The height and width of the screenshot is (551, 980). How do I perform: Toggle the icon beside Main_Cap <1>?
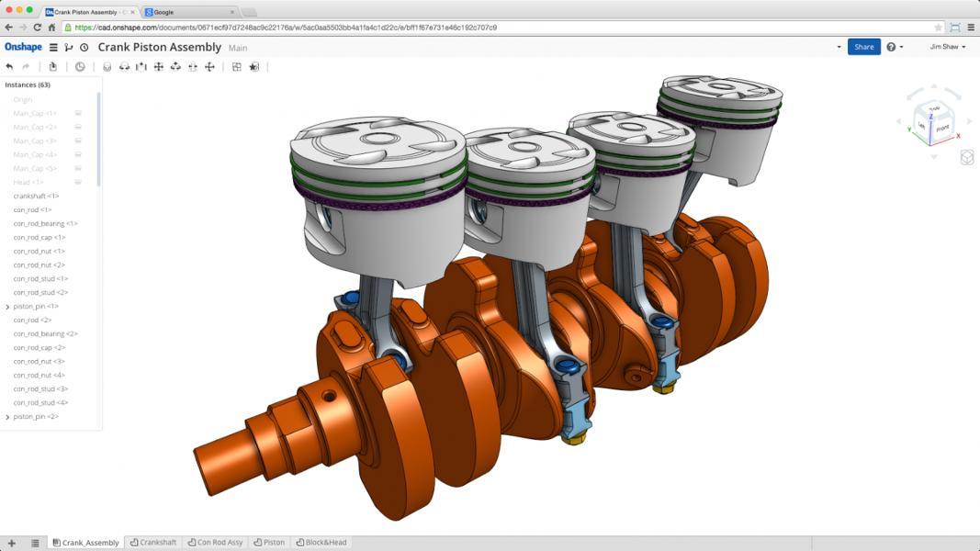tap(78, 114)
